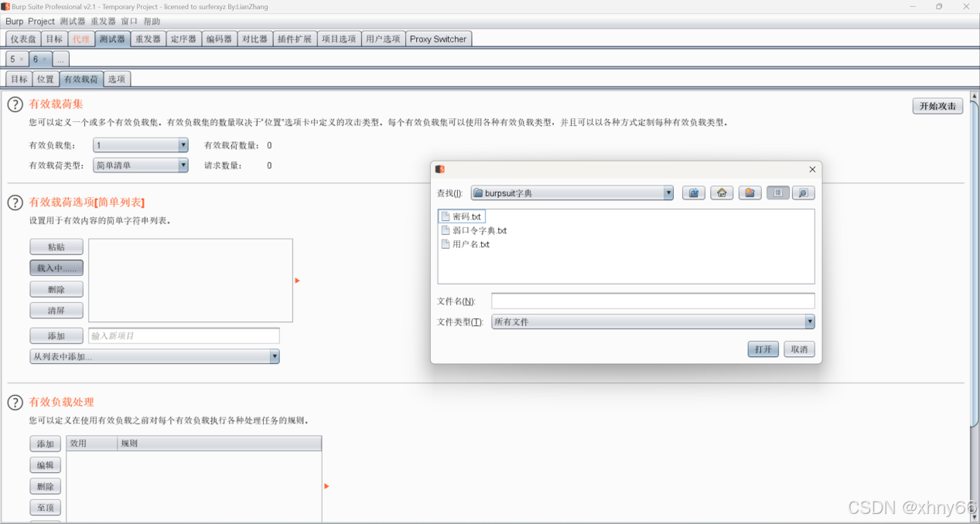The width and height of the screenshot is (980, 524).
Task: Click the 开始攻击 button
Action: pyautogui.click(x=937, y=107)
